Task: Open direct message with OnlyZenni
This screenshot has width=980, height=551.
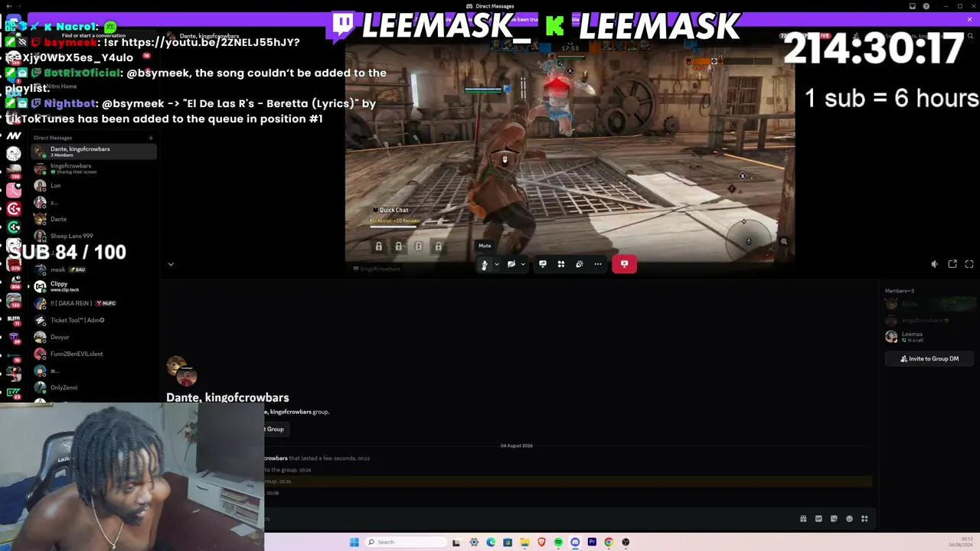Action: click(94, 387)
